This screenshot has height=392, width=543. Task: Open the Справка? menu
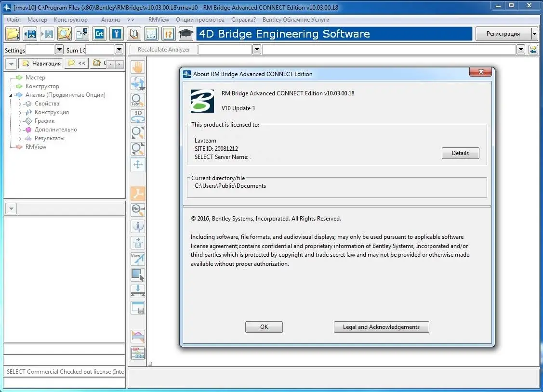243,20
